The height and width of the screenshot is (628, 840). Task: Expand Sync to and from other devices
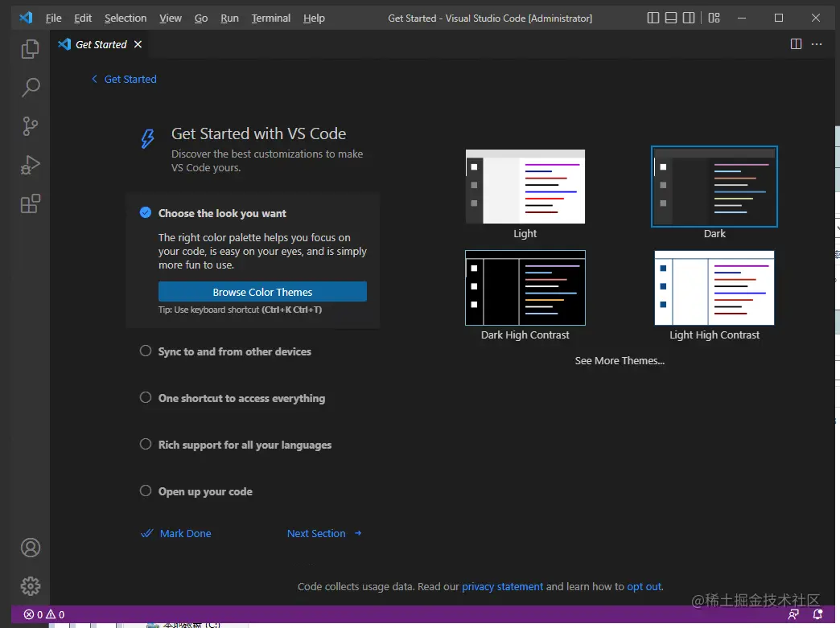(x=235, y=351)
